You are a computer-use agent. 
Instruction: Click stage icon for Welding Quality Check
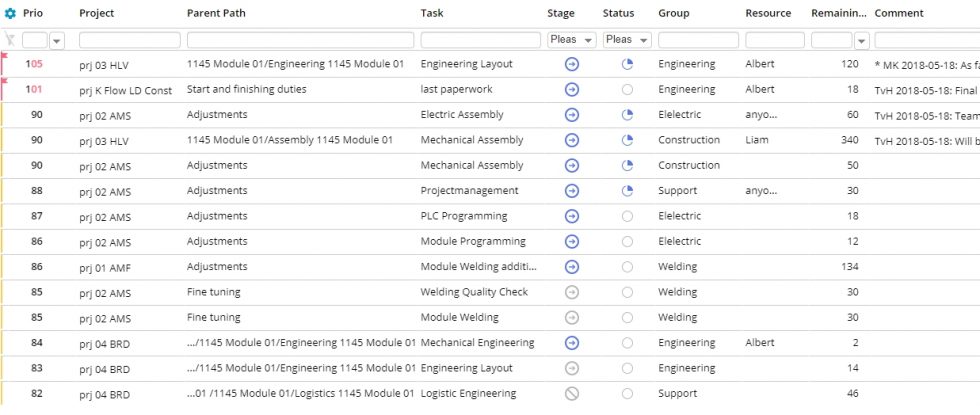(571, 292)
